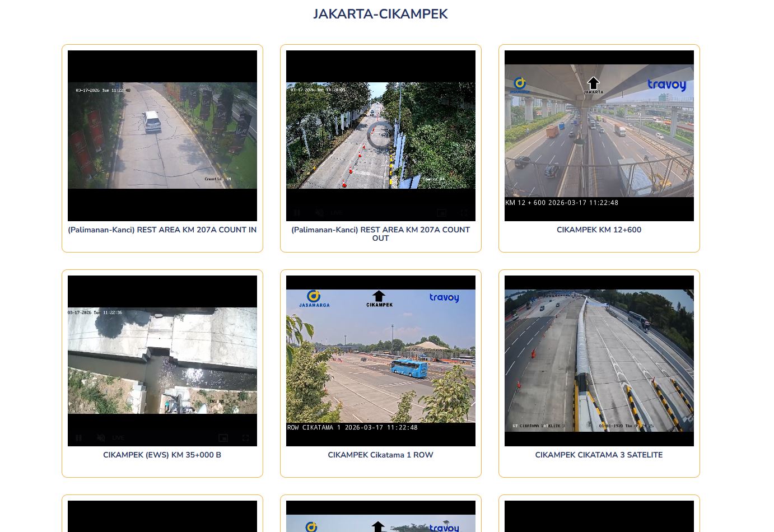Click the CIKAMPEK KM 12+600 caption
This screenshot has height=532, width=774.
[599, 230]
